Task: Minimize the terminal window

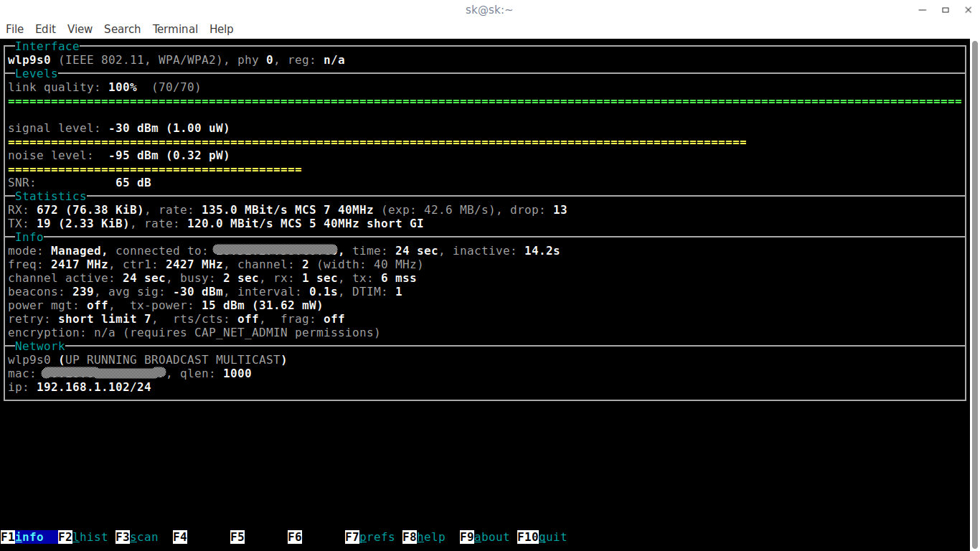Action: tap(924, 9)
